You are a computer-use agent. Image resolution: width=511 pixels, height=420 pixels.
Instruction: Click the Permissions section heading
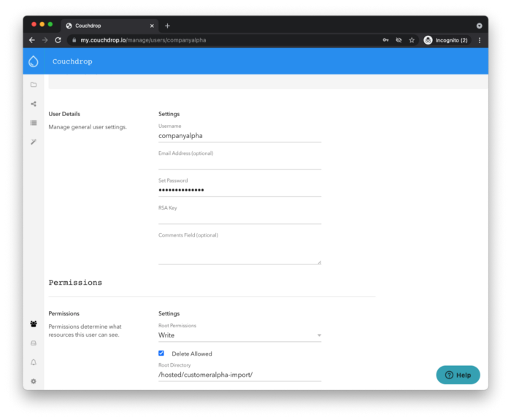point(75,283)
